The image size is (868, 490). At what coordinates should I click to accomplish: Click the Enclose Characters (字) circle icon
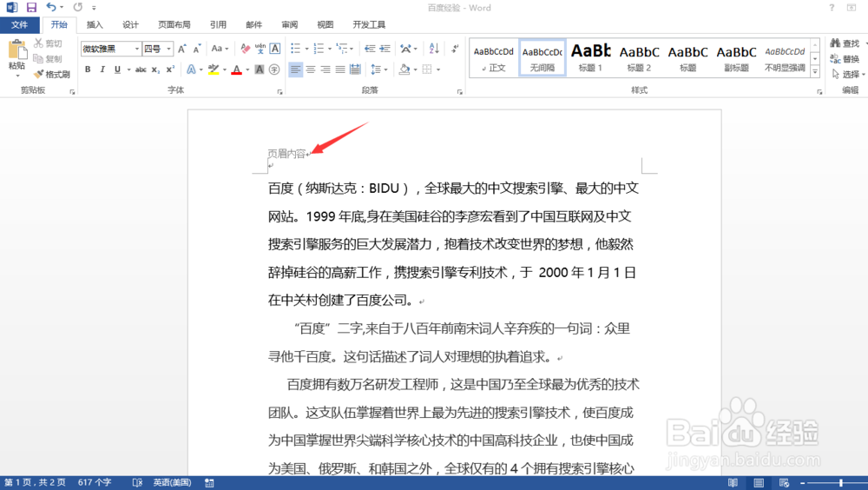point(274,70)
